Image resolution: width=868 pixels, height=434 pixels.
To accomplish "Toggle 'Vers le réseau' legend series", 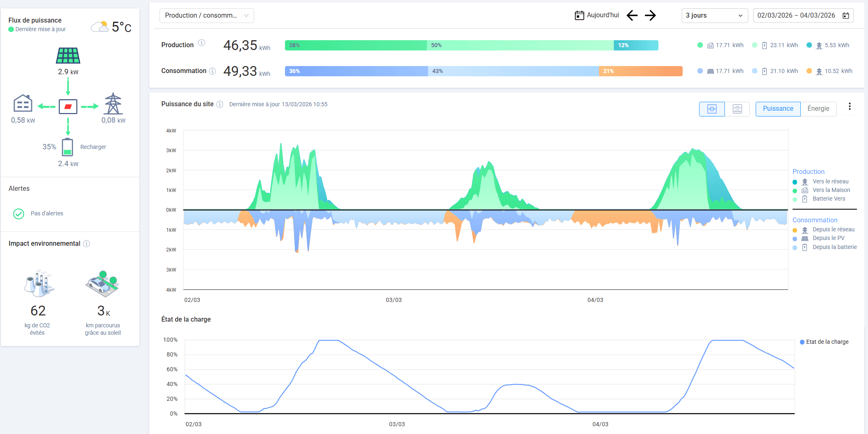I will pos(830,181).
